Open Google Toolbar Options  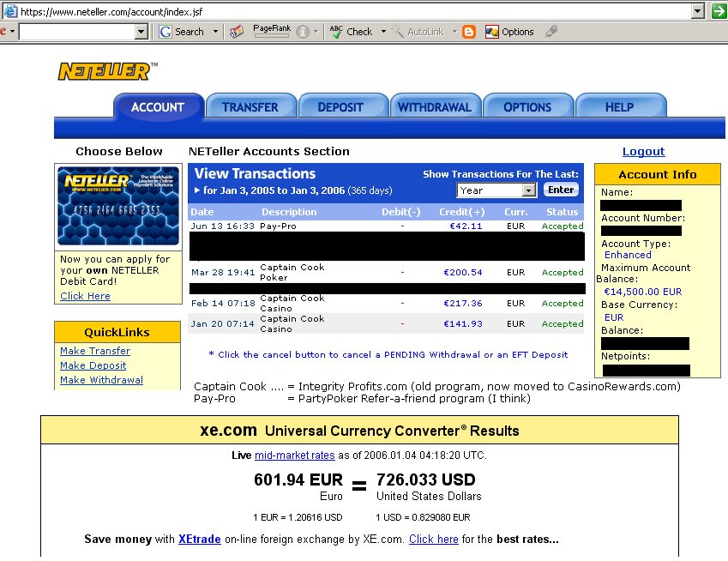(x=509, y=32)
